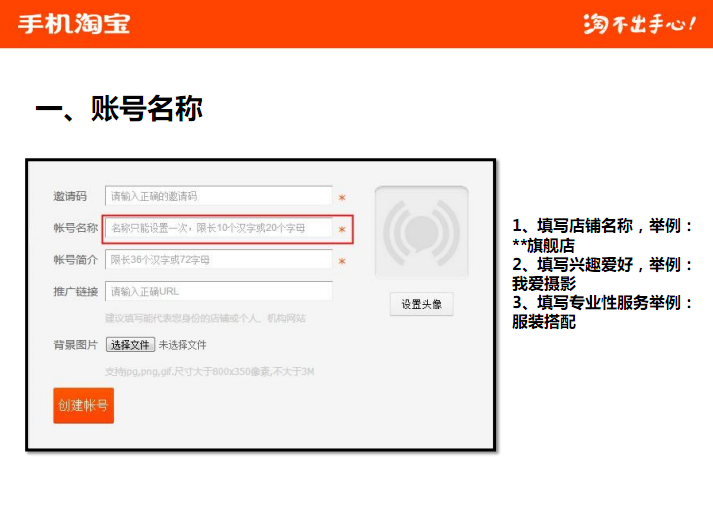This screenshot has width=713, height=517.
Task: Focus the 帐号名称 account name field
Action: coord(219,228)
